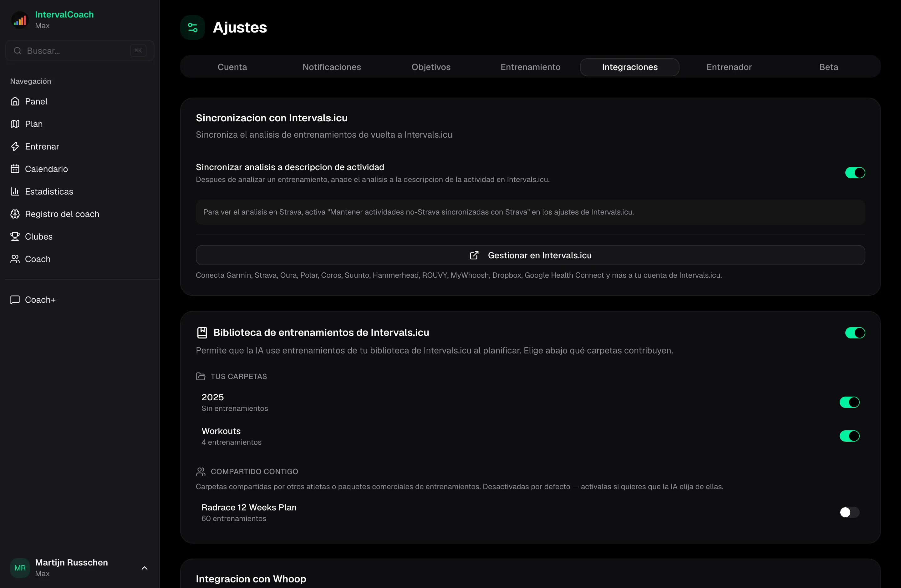Click the '4 entrenamientos' count text

pyautogui.click(x=231, y=442)
